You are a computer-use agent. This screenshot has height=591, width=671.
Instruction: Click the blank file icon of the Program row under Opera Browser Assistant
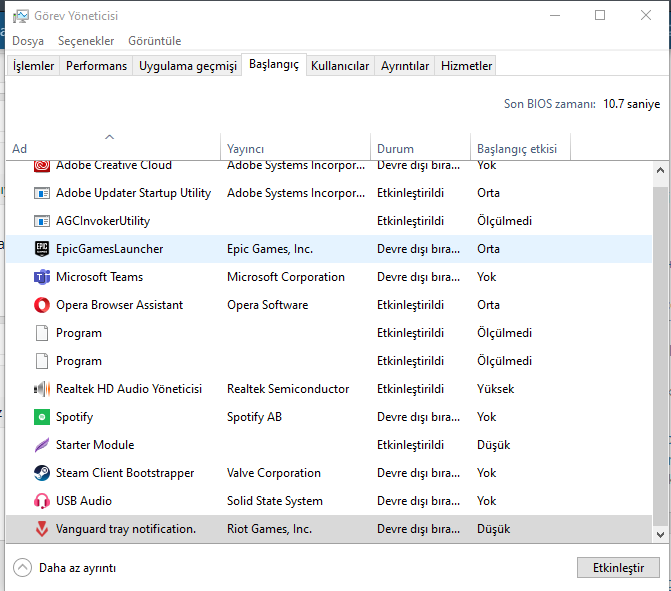[x=42, y=333]
